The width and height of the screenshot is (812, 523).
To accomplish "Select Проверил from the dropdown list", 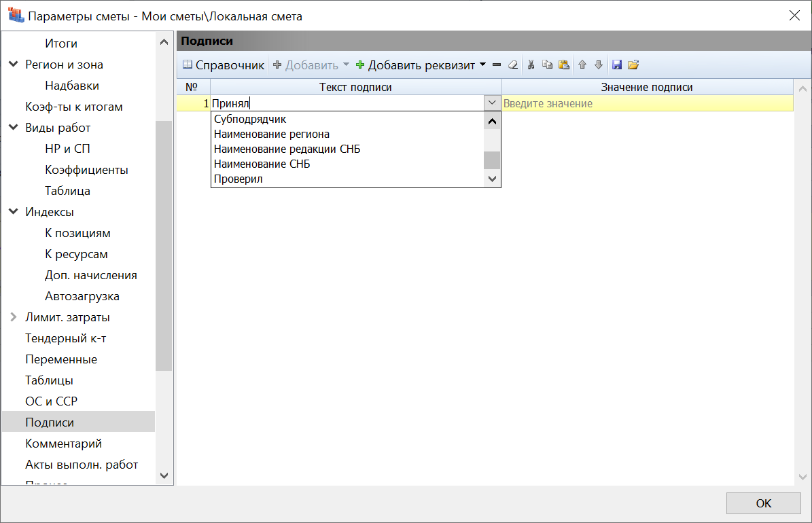I will pos(238,179).
